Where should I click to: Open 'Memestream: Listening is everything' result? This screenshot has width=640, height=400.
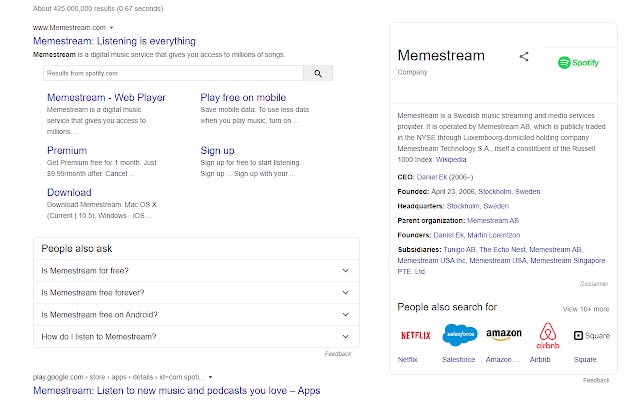[114, 41]
